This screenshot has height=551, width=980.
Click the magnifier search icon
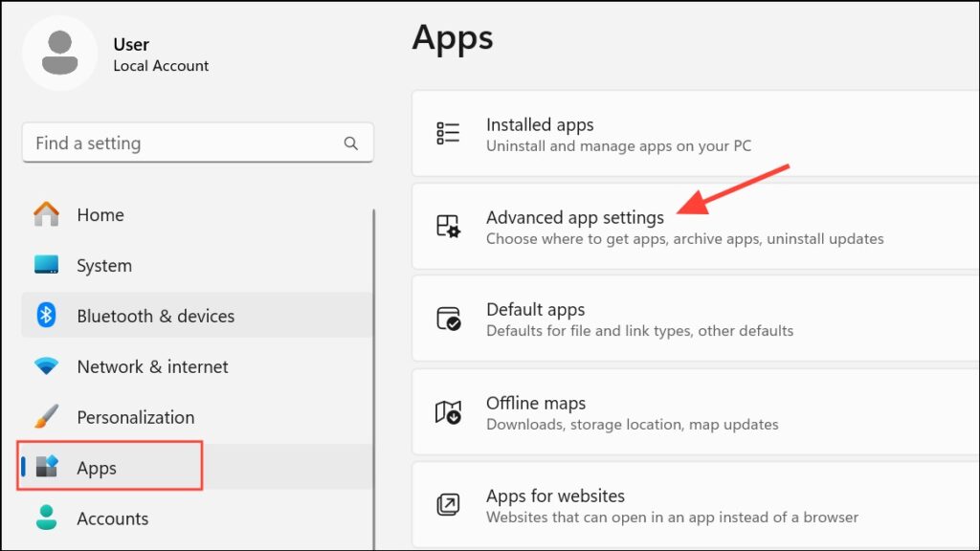pos(350,143)
